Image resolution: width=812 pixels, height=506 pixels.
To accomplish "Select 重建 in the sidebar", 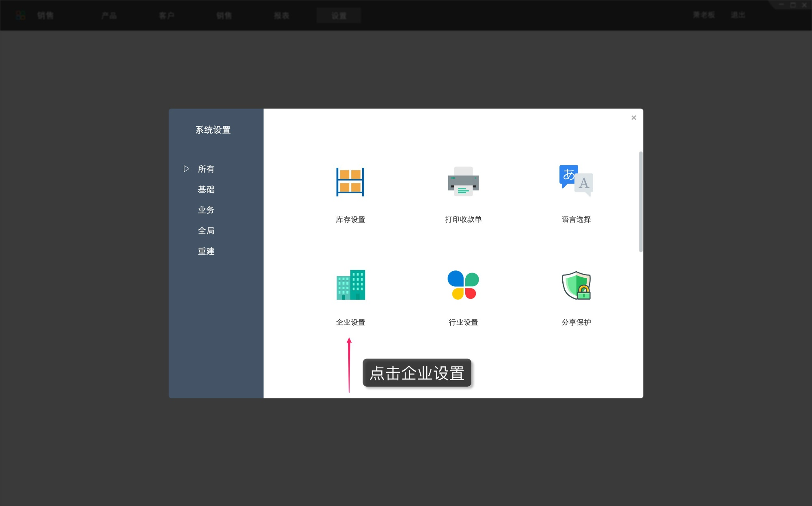I will 206,251.
